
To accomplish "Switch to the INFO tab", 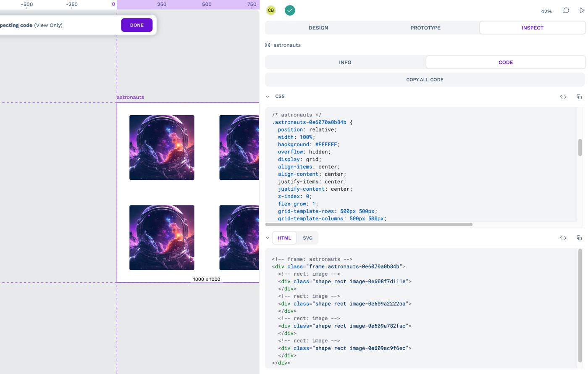I will (x=345, y=62).
